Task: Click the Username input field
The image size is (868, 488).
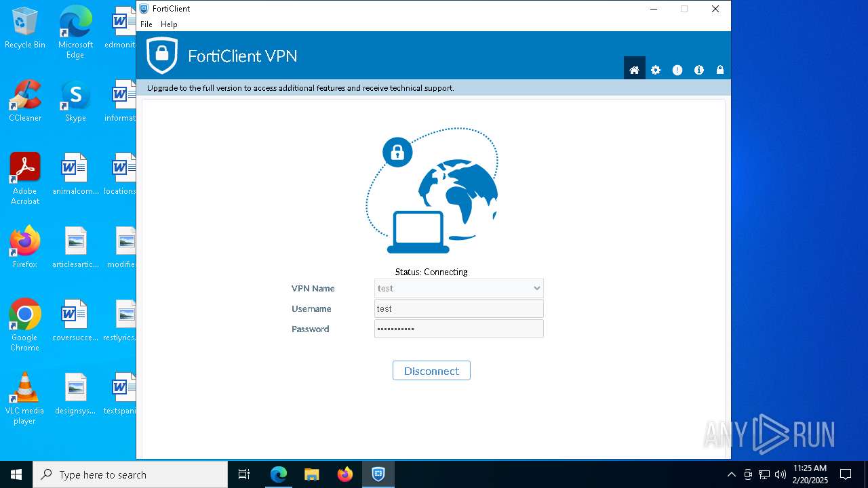Action: tap(459, 308)
